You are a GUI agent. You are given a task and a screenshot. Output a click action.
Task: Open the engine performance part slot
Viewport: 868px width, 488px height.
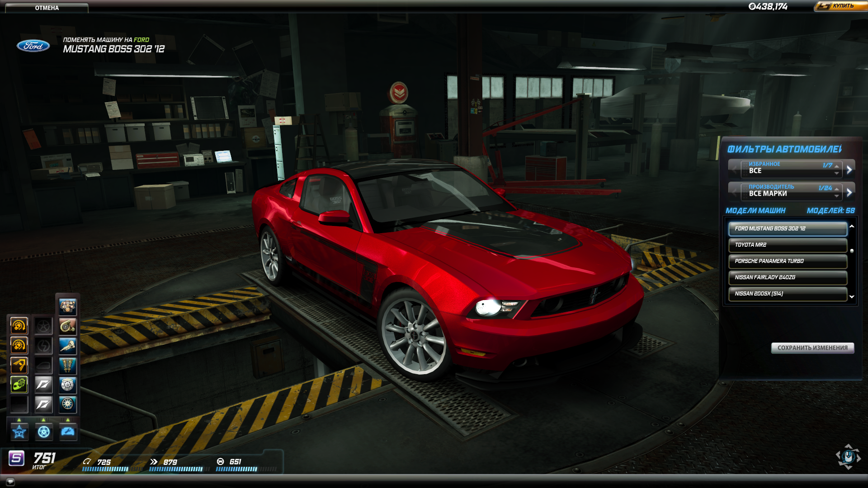(67, 307)
